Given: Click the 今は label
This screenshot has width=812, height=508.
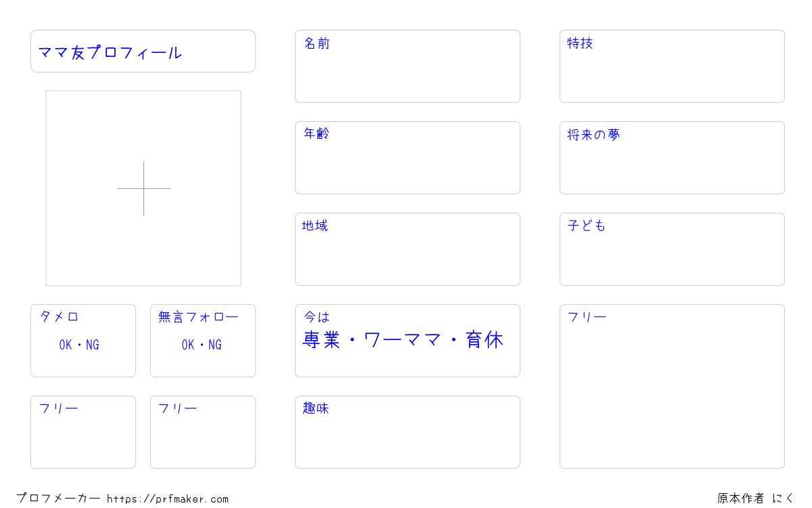Looking at the screenshot, I should [x=317, y=317].
